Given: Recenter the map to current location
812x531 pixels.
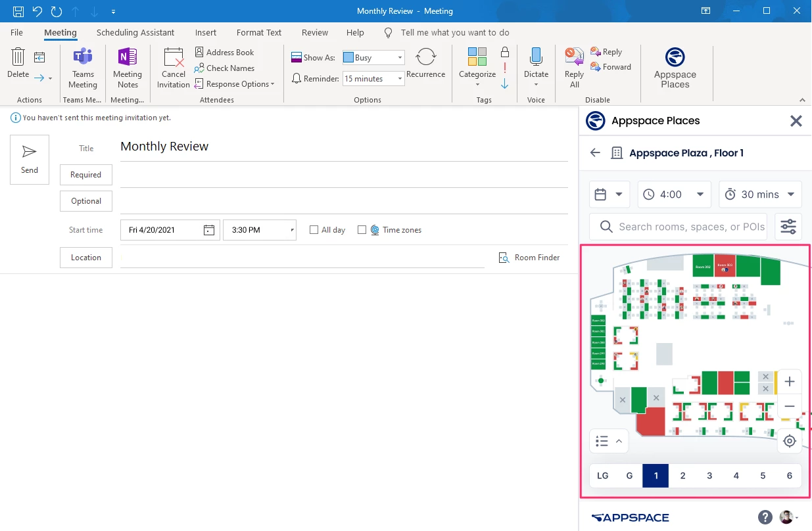Looking at the screenshot, I should coord(790,441).
